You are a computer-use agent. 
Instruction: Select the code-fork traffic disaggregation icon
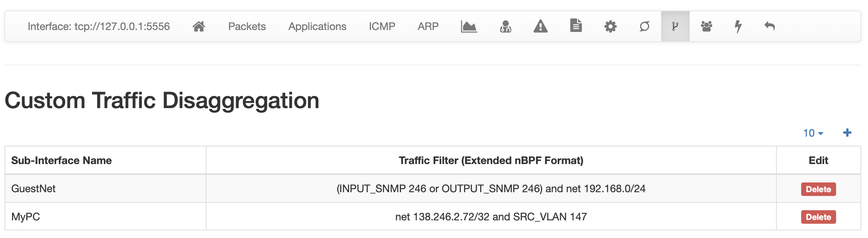[675, 26]
